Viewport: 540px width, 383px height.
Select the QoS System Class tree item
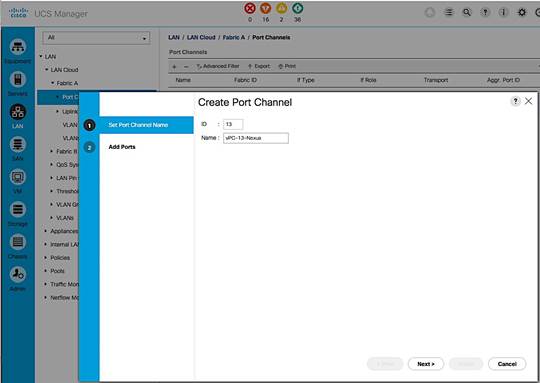coord(68,165)
